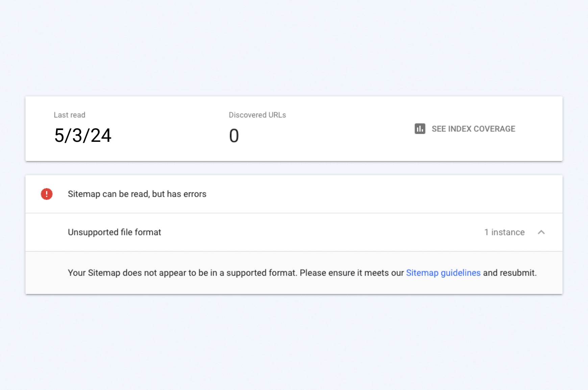Screen dimensions: 588x390
Task: Select the 5/3/24 last read date
Action: pyautogui.click(x=83, y=135)
